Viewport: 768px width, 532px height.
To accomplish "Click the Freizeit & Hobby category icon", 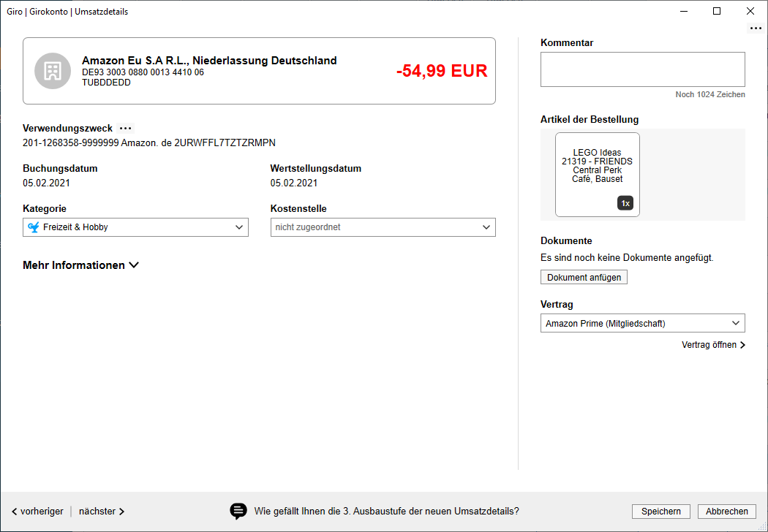I will pyautogui.click(x=34, y=227).
